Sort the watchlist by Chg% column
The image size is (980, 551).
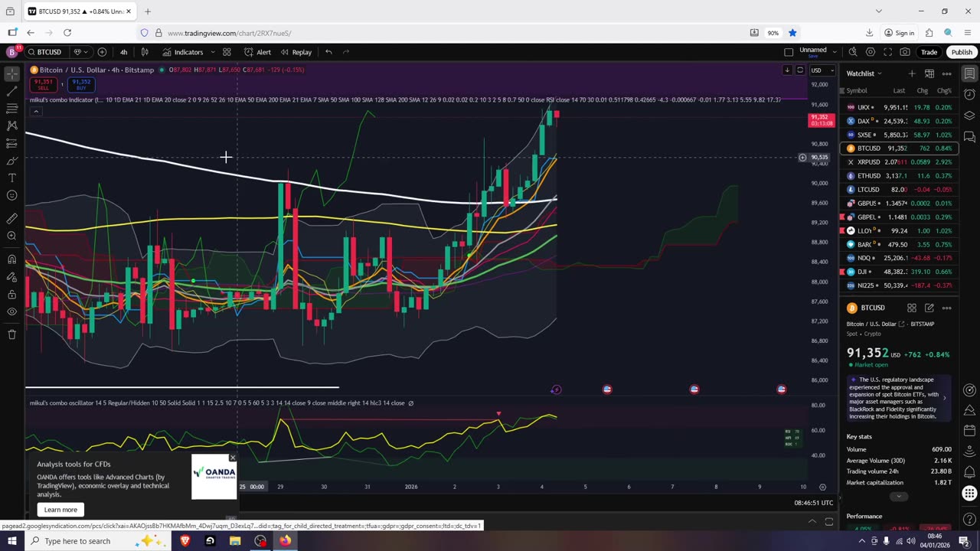(x=945, y=91)
